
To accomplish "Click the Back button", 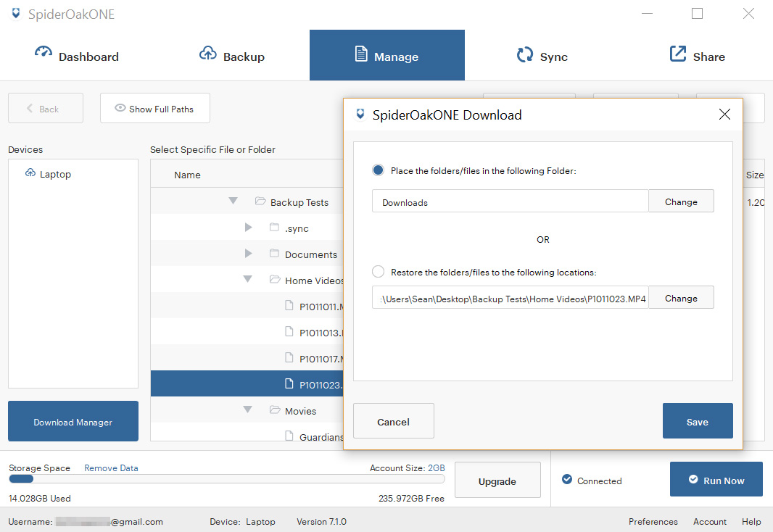I will [46, 108].
